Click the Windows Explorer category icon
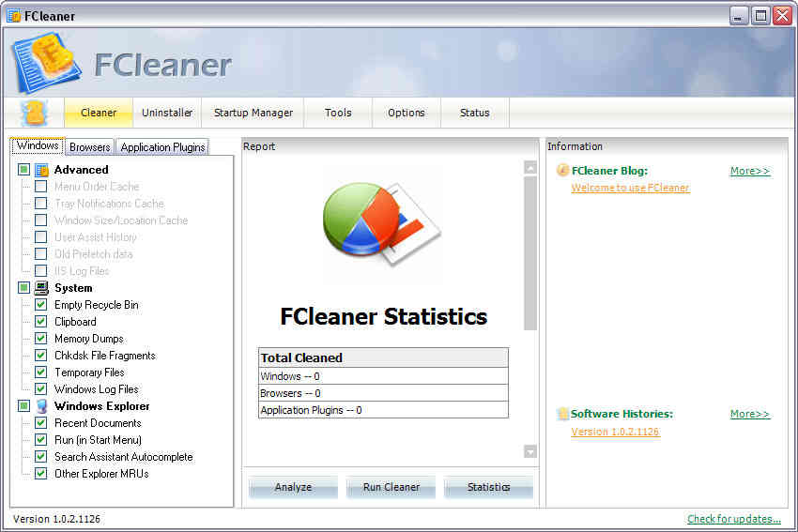 point(41,406)
